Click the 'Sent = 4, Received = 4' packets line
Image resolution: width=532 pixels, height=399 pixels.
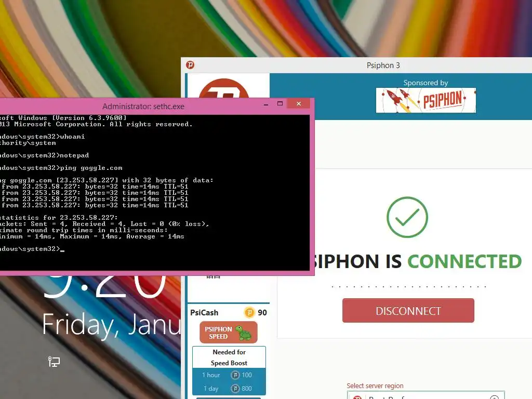[x=104, y=224]
